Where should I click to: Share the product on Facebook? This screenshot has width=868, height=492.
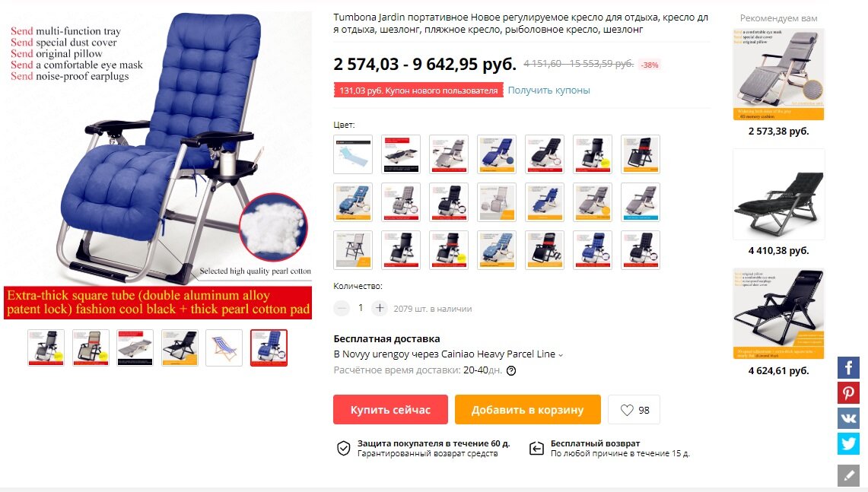[x=848, y=367]
